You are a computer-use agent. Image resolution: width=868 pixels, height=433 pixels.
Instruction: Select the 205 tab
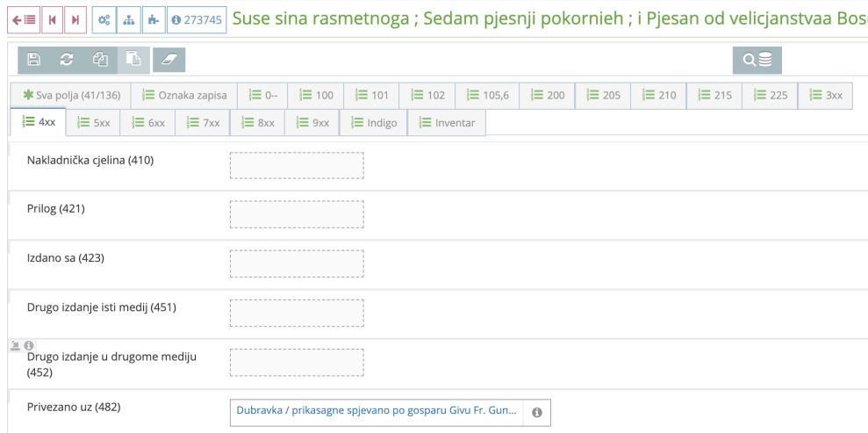pyautogui.click(x=604, y=95)
